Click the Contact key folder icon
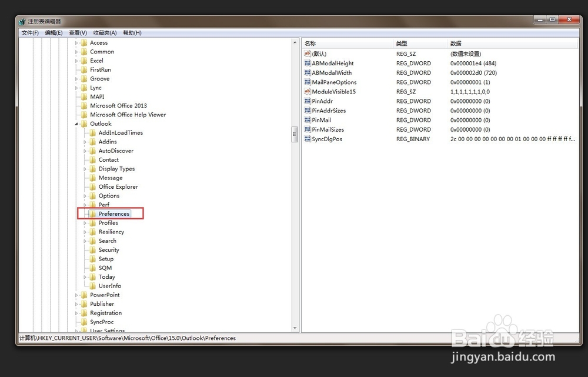 pos(93,160)
